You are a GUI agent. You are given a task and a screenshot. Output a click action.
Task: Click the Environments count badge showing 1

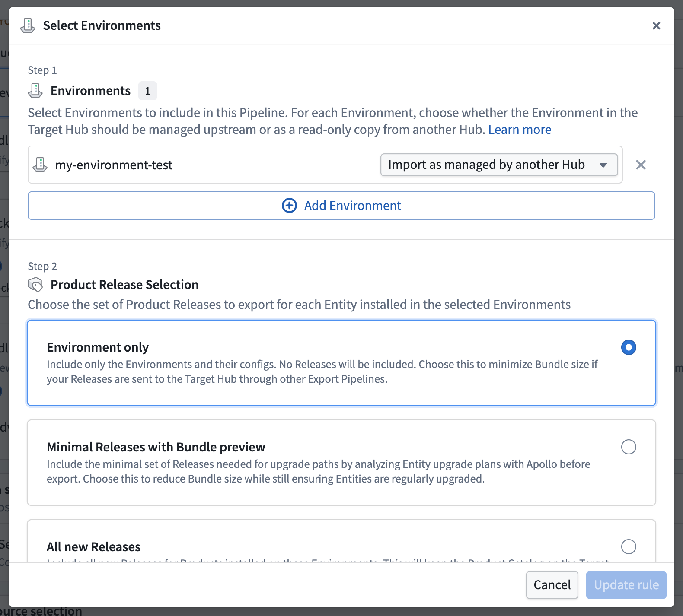(148, 91)
